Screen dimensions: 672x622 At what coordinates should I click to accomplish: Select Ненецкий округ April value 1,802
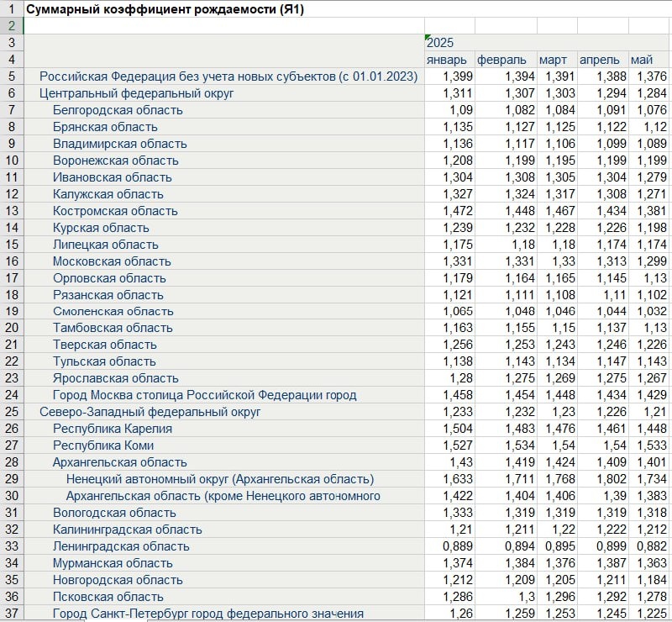[603, 479]
